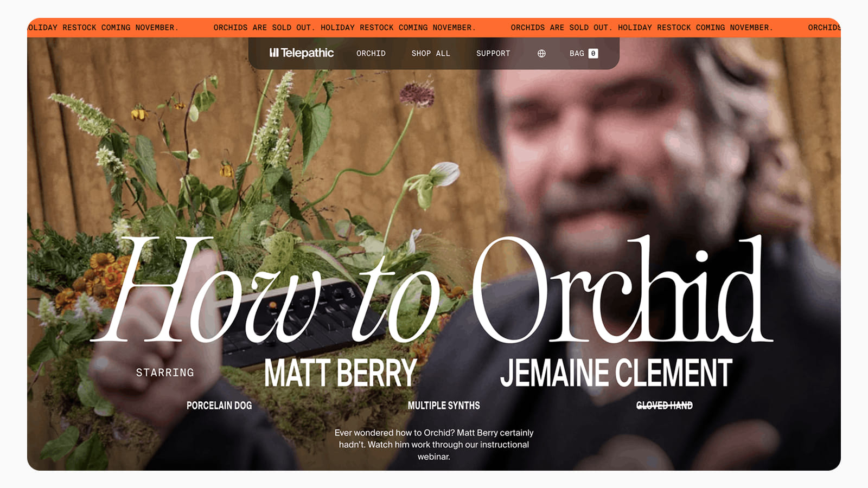This screenshot has height=488, width=868.
Task: Click the MULTIPLE SYNTHS credit
Action: tap(444, 406)
